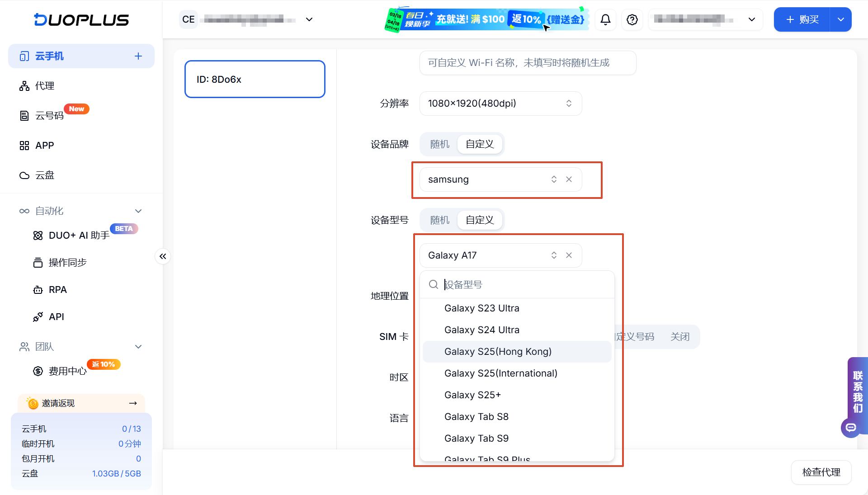868x495 pixels.
Task: Collapse the sidebar with double-arrow icon
Action: coord(163,256)
